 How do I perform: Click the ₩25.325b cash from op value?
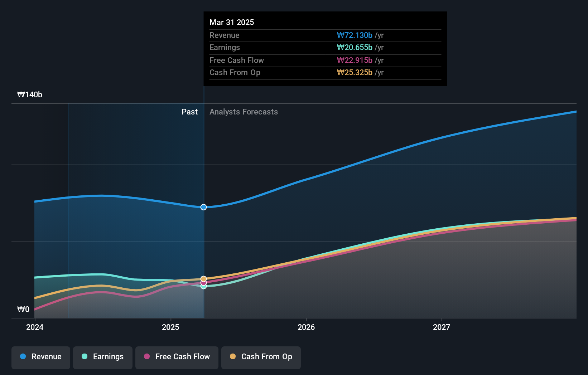(x=355, y=72)
